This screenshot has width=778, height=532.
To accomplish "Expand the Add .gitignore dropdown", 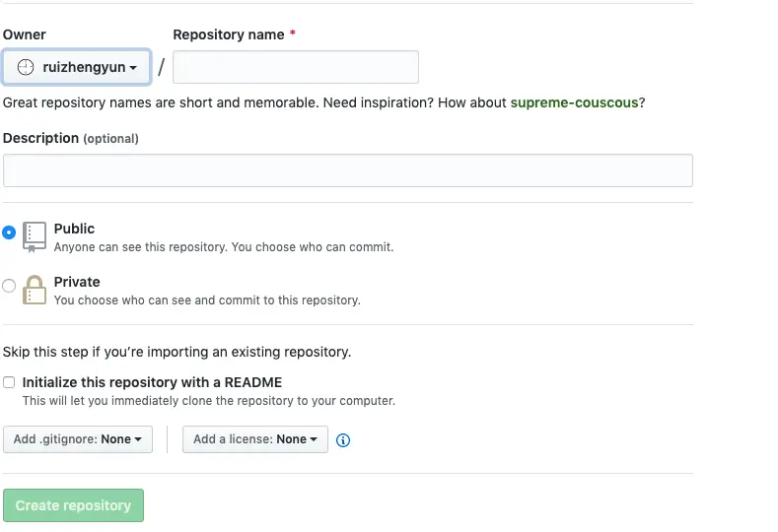I will (78, 439).
